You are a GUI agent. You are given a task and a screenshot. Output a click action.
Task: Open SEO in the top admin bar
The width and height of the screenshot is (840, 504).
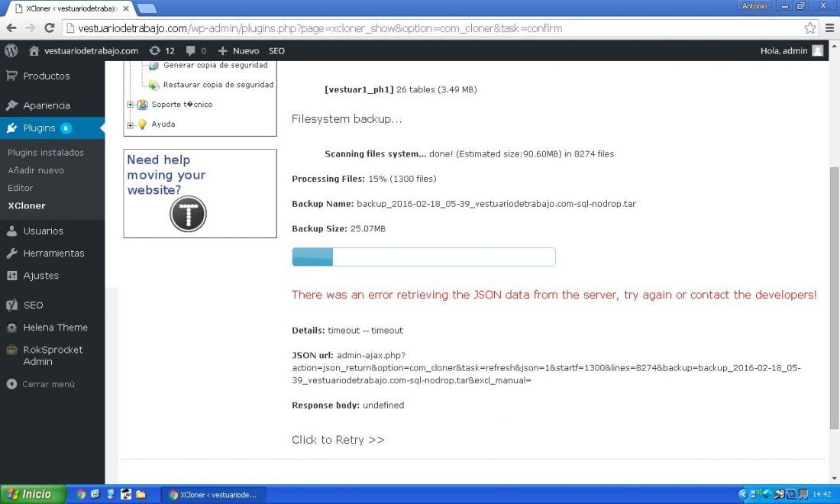tap(276, 50)
